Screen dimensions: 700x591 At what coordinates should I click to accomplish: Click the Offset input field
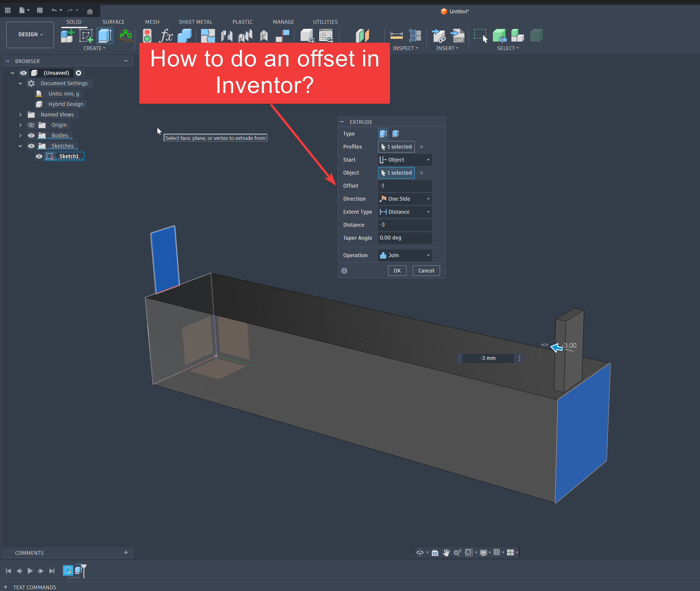click(x=405, y=186)
